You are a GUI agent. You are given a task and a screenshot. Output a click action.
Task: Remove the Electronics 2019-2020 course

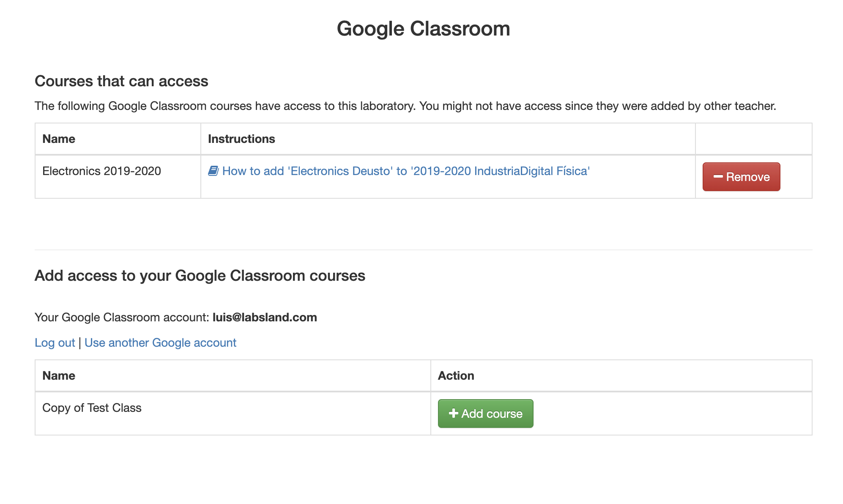(741, 177)
